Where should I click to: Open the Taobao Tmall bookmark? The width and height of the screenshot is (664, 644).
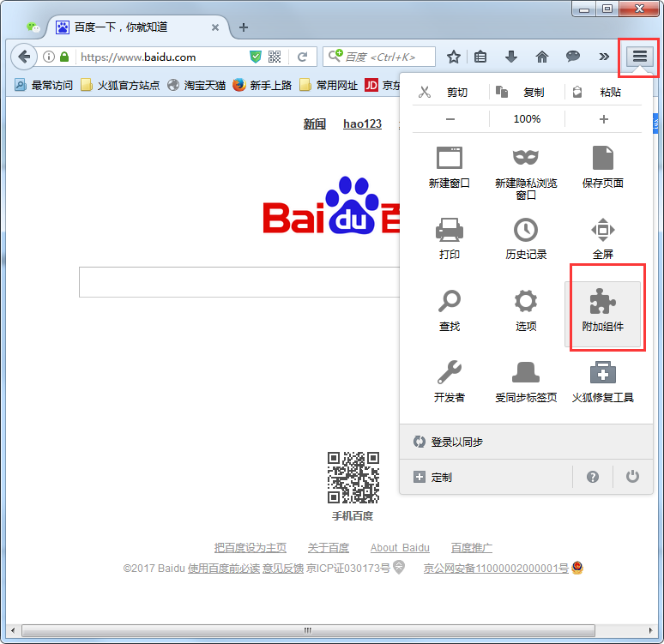(x=196, y=86)
